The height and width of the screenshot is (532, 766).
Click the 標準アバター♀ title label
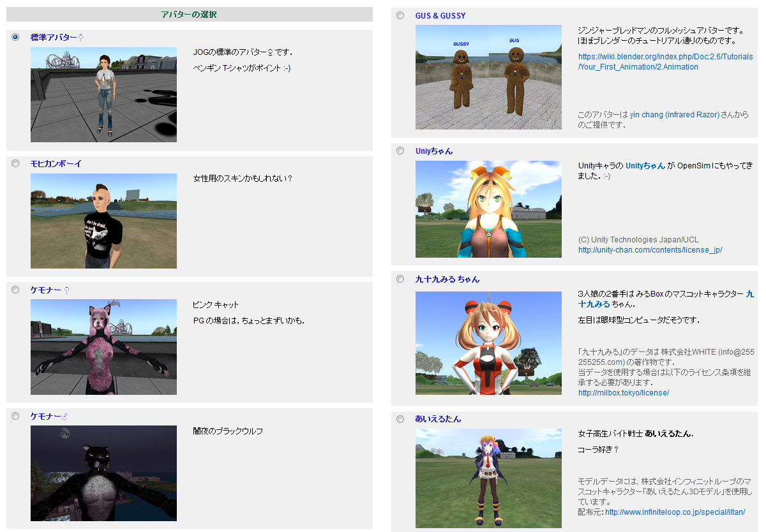pos(57,38)
